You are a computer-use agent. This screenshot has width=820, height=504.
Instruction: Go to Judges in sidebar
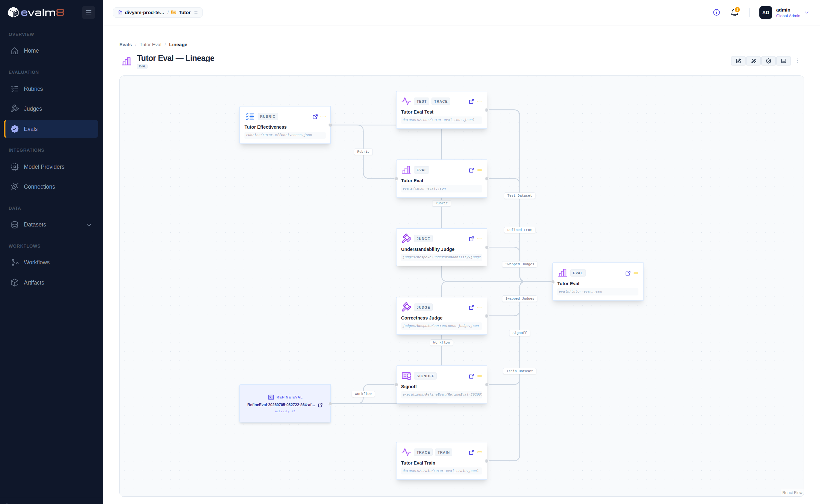coord(51,109)
